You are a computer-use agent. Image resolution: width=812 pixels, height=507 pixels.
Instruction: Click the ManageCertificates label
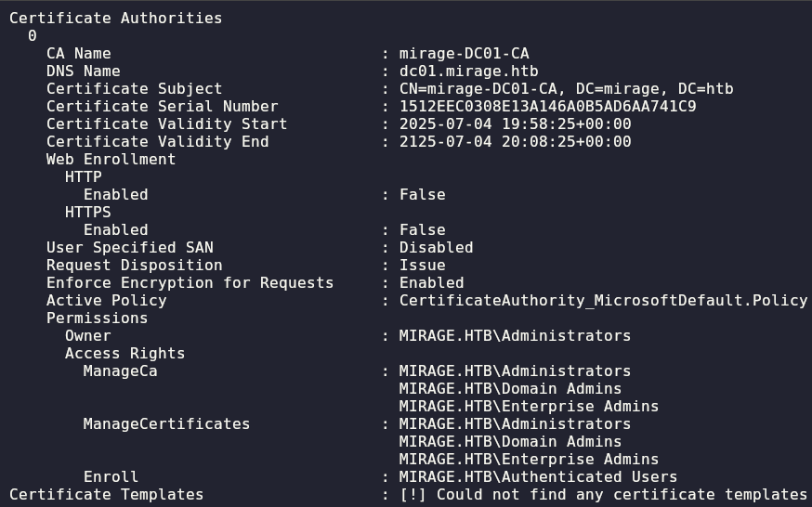[166, 423]
